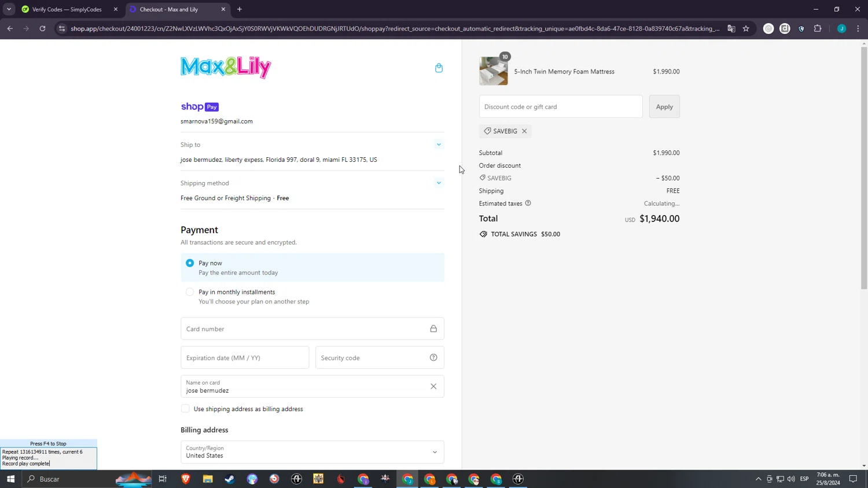The image size is (868, 488).
Task: Open Steam from taskbar
Action: click(x=230, y=479)
